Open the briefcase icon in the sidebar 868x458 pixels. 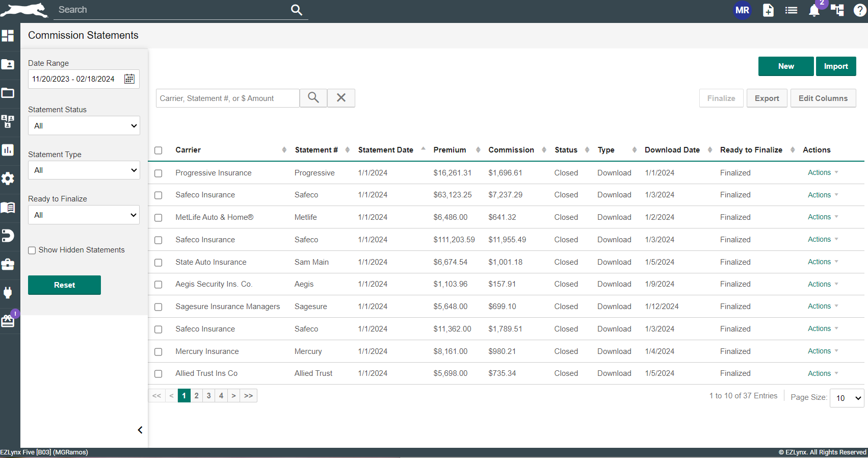8,264
